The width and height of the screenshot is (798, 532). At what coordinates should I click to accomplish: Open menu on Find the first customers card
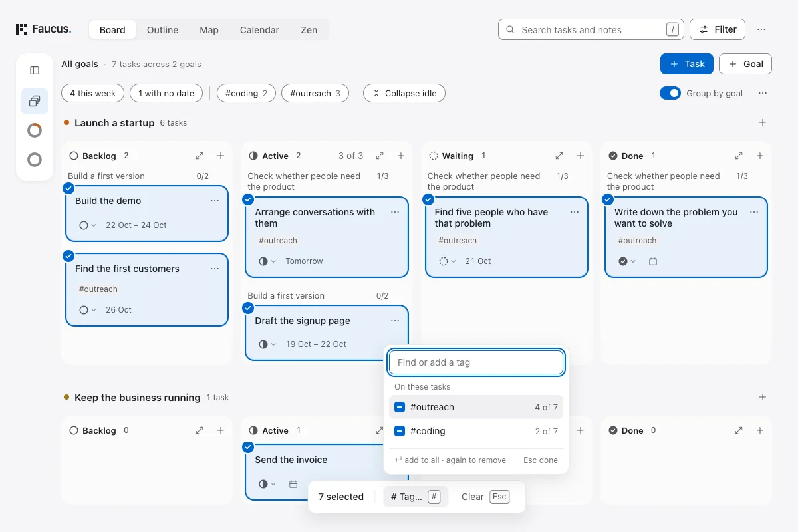click(215, 269)
